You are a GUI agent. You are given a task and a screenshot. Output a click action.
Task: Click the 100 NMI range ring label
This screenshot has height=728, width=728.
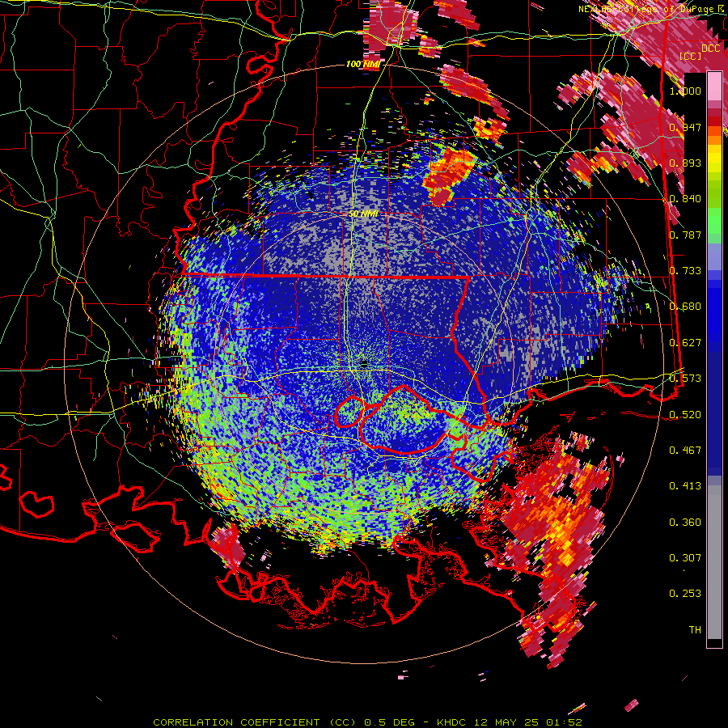tap(362, 64)
